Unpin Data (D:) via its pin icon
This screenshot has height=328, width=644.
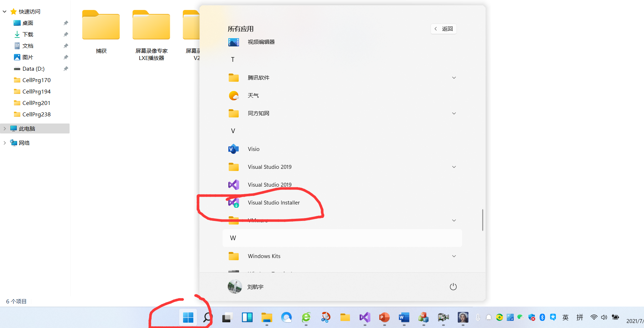[x=66, y=69]
